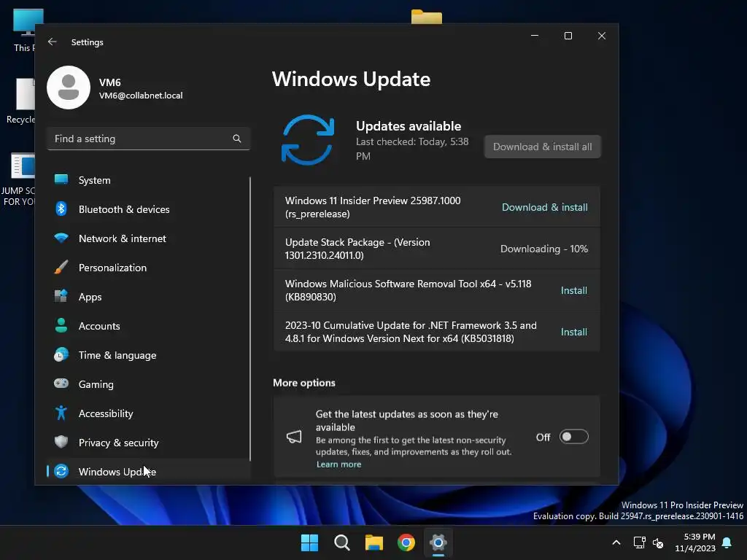Viewport: 747px width, 560px height.
Task: Toggle Get the latest updates switch on
Action: click(573, 437)
